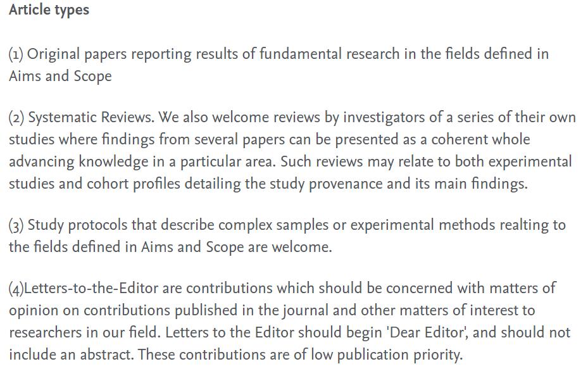Click the "(4)" list number

coord(16,288)
